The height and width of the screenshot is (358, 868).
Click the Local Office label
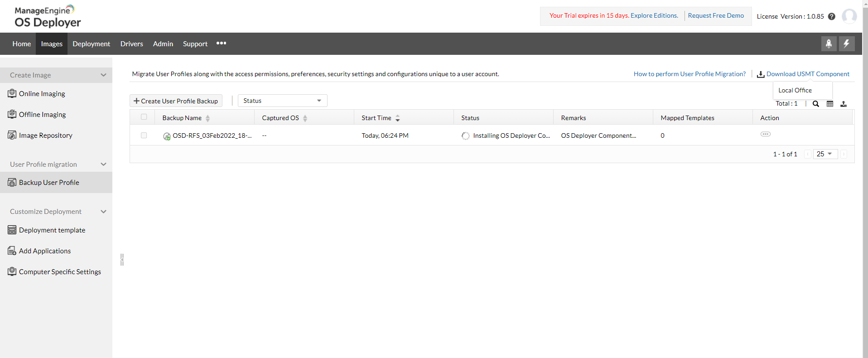click(x=795, y=90)
